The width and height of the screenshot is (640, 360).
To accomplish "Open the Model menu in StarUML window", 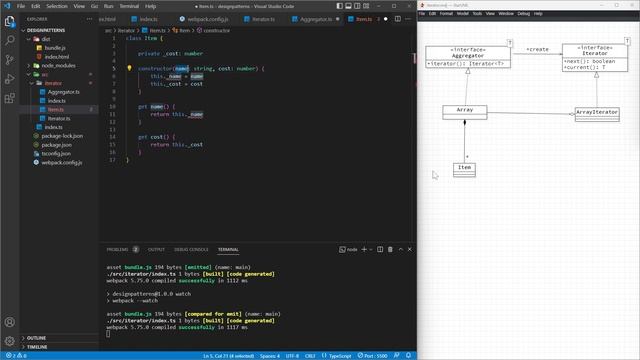I will [x=462, y=13].
